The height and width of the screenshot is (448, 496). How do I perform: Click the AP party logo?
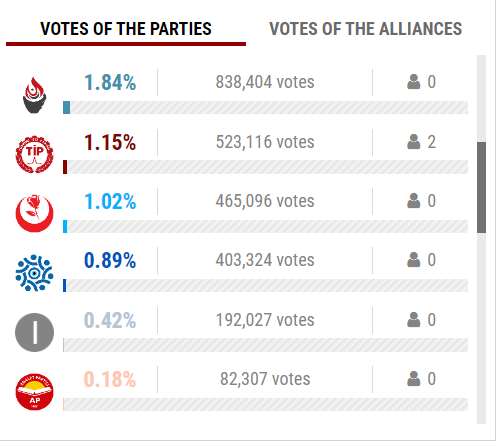34,392
